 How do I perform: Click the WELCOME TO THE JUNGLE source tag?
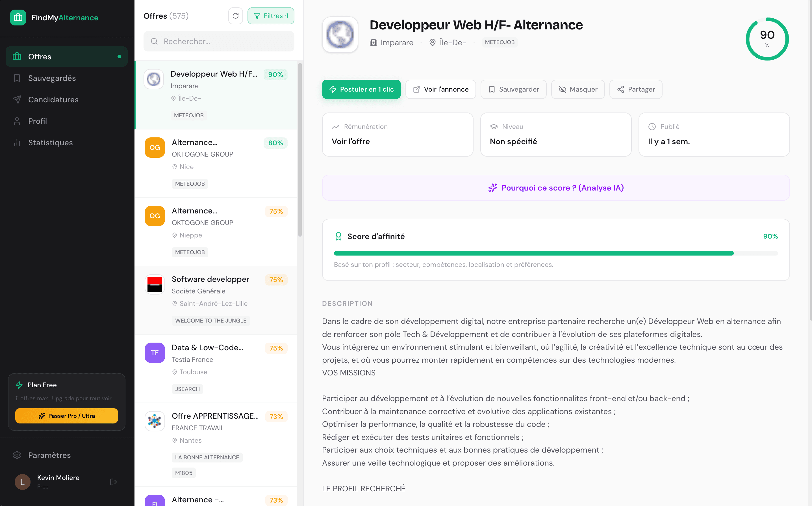click(x=211, y=321)
